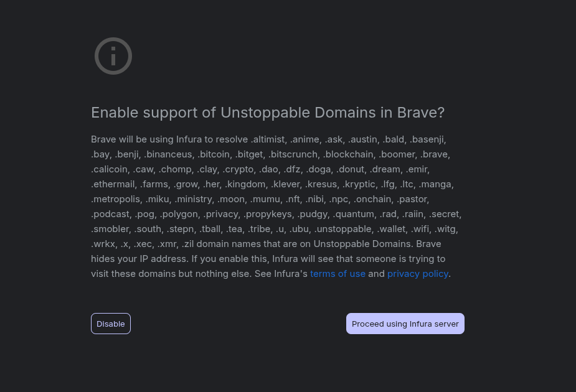Image resolution: width=576 pixels, height=392 pixels.
Task: Proceed using Infura server
Action: click(x=405, y=324)
